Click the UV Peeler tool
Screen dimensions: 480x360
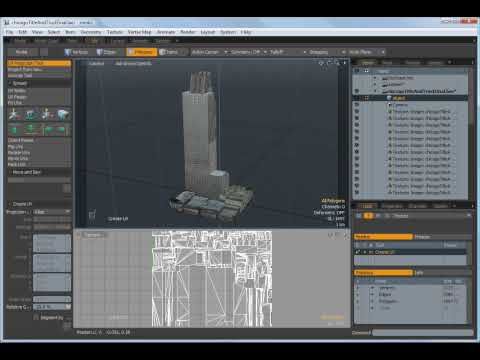tap(39, 97)
